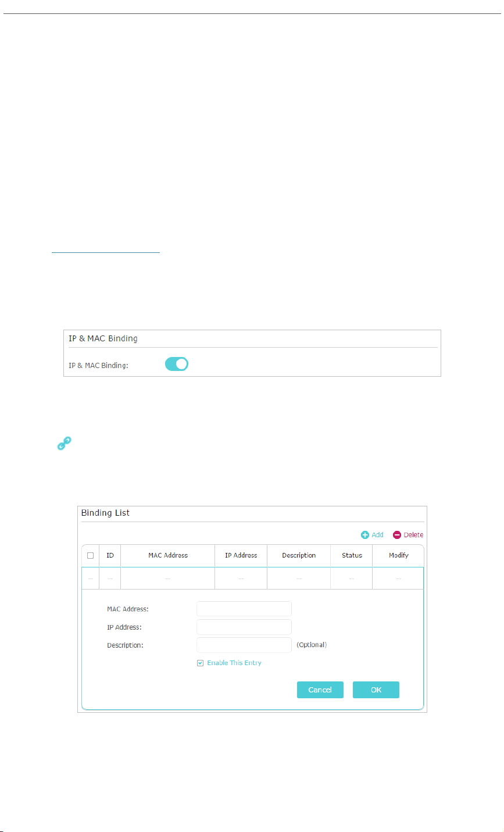Click the ID column header

click(110, 555)
